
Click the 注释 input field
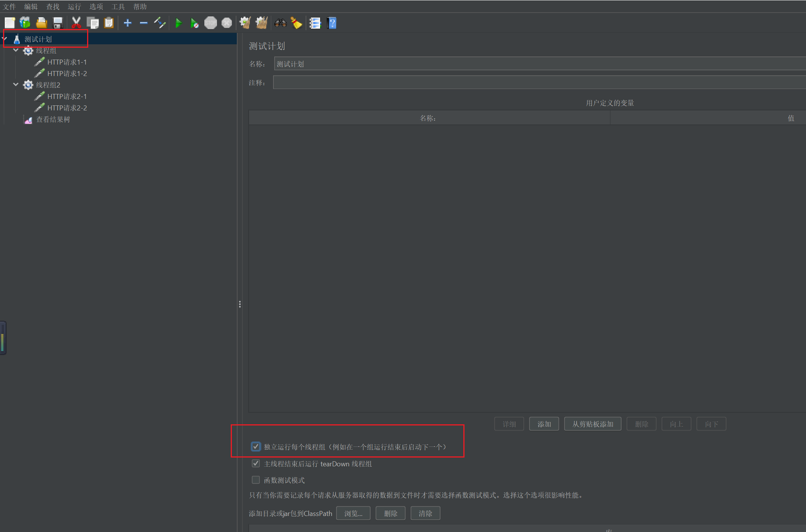[x=535, y=82]
